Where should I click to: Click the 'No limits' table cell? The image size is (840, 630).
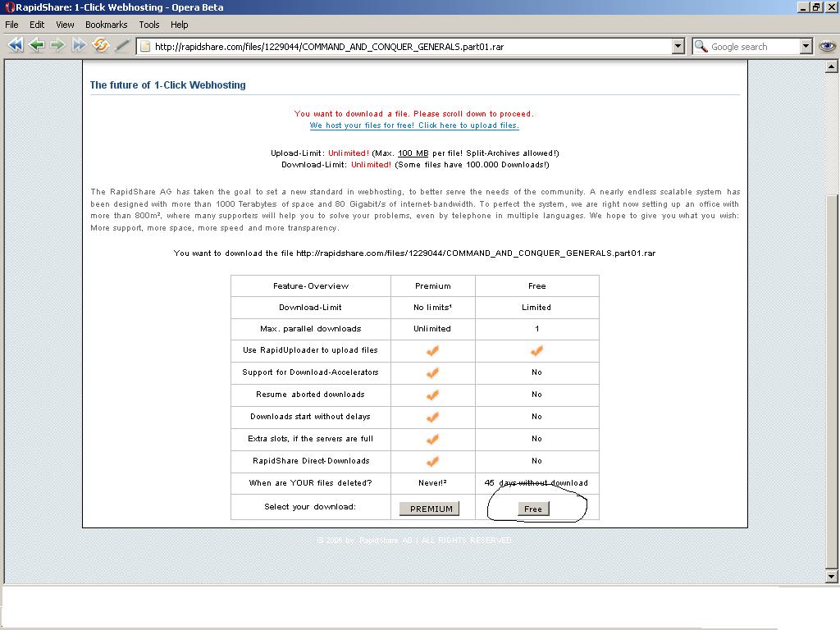(x=433, y=308)
